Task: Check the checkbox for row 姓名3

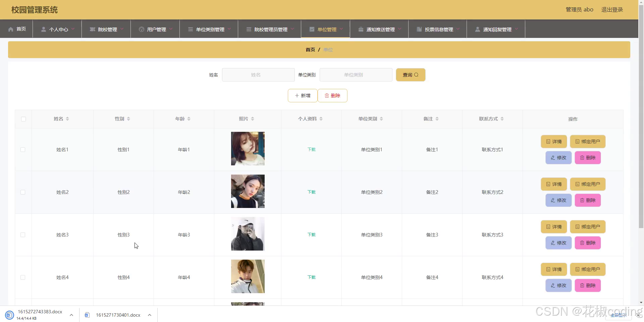Action: (23, 235)
